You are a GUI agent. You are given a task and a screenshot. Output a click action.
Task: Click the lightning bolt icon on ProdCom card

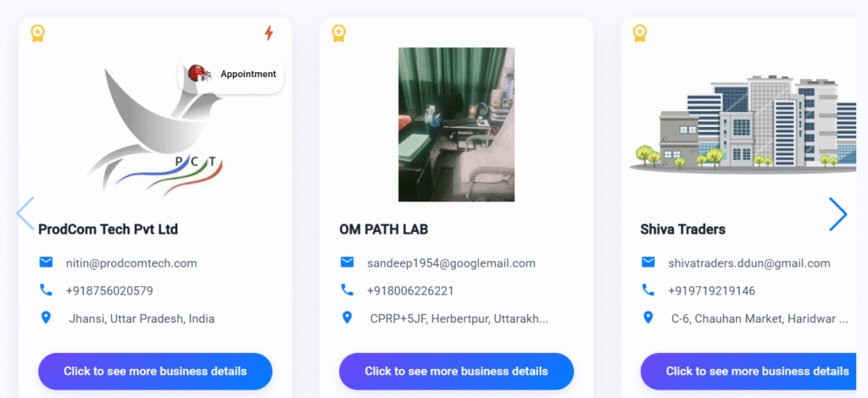tap(269, 33)
